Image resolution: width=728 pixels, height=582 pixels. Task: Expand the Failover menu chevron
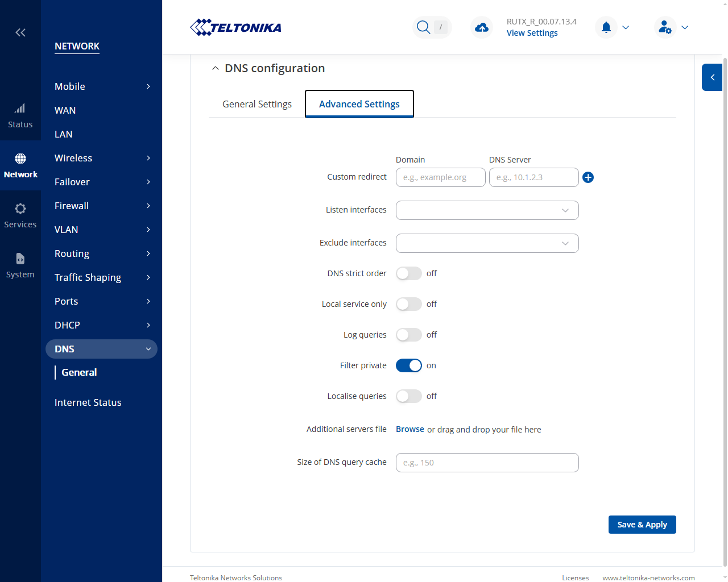pos(148,182)
